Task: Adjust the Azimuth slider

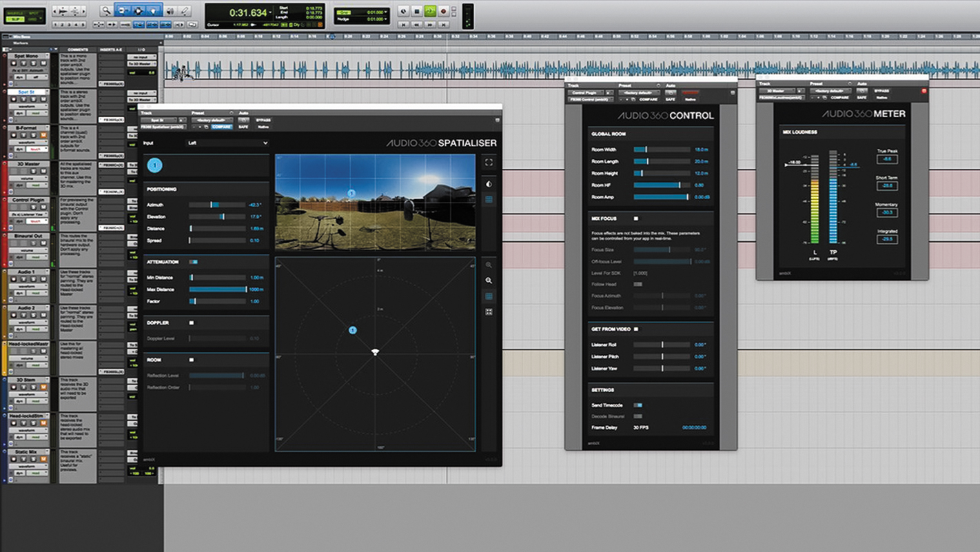Action: (217, 205)
